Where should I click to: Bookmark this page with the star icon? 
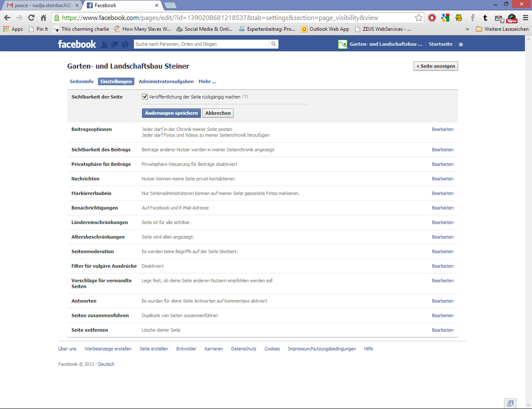419,18
